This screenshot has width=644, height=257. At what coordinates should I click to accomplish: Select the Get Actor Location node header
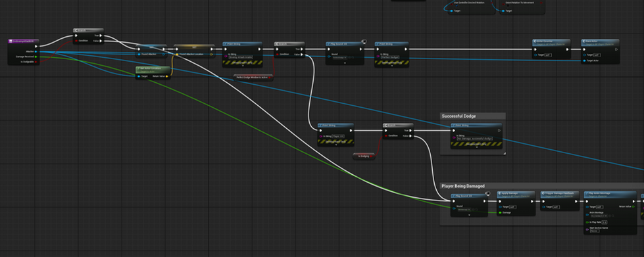tap(153, 69)
